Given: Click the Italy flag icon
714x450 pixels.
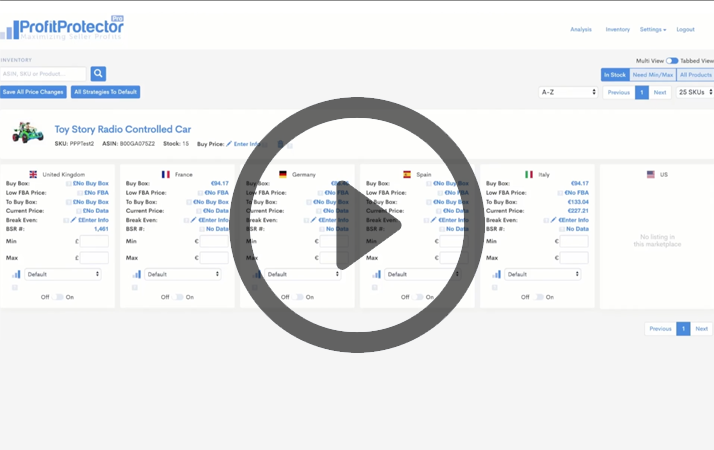Looking at the screenshot, I should 529,174.
